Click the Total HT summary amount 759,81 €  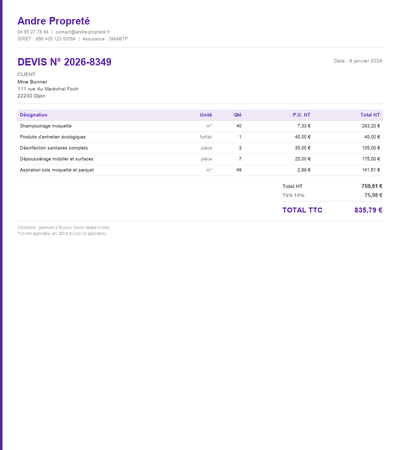(x=372, y=186)
